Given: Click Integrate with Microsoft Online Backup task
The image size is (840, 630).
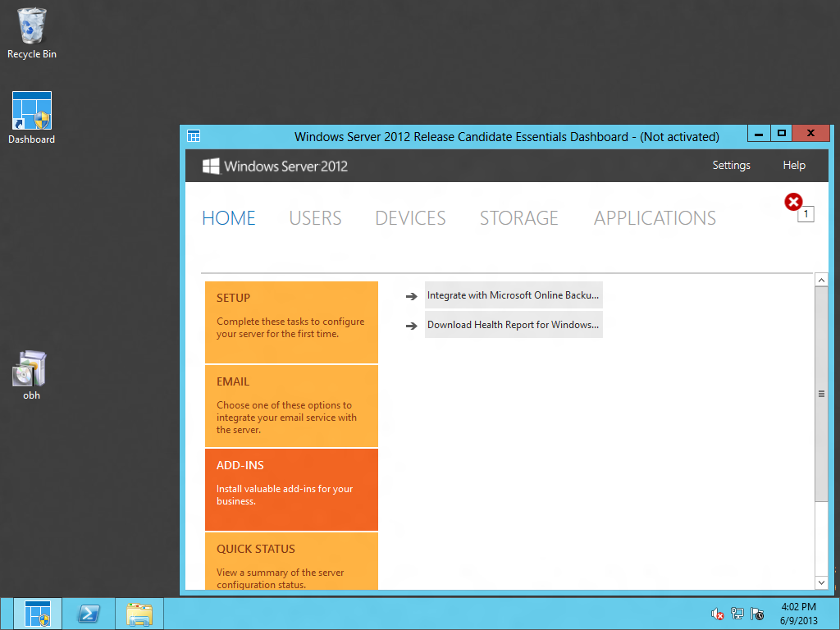Looking at the screenshot, I should click(x=514, y=295).
